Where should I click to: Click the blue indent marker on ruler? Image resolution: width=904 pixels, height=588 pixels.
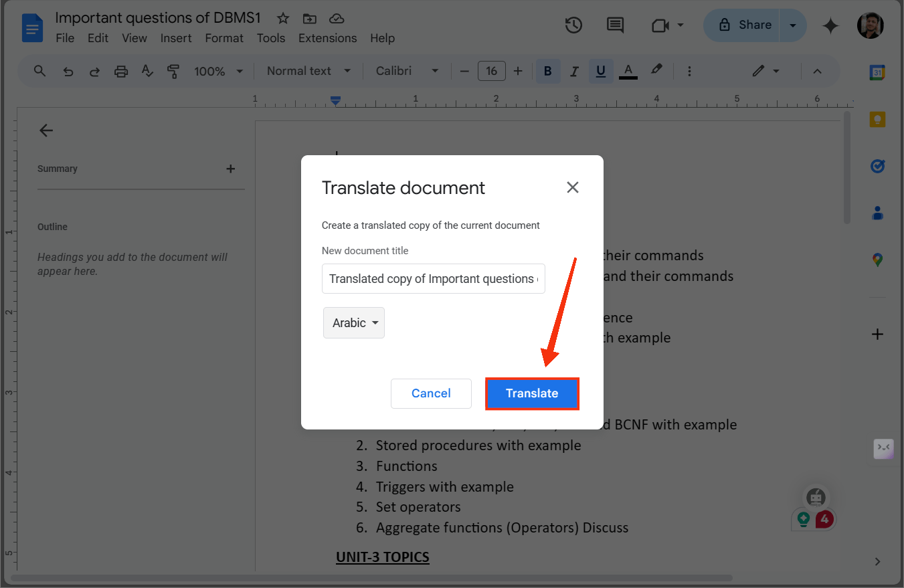point(335,101)
